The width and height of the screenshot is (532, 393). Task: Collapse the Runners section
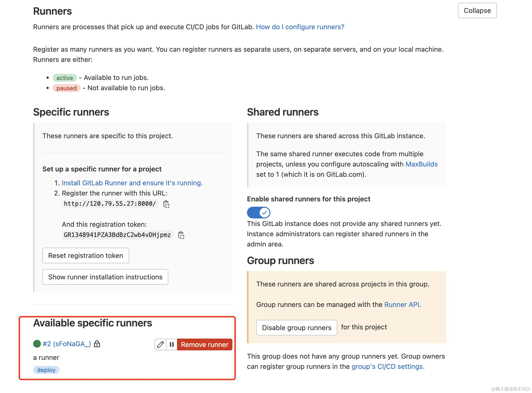pos(477,11)
